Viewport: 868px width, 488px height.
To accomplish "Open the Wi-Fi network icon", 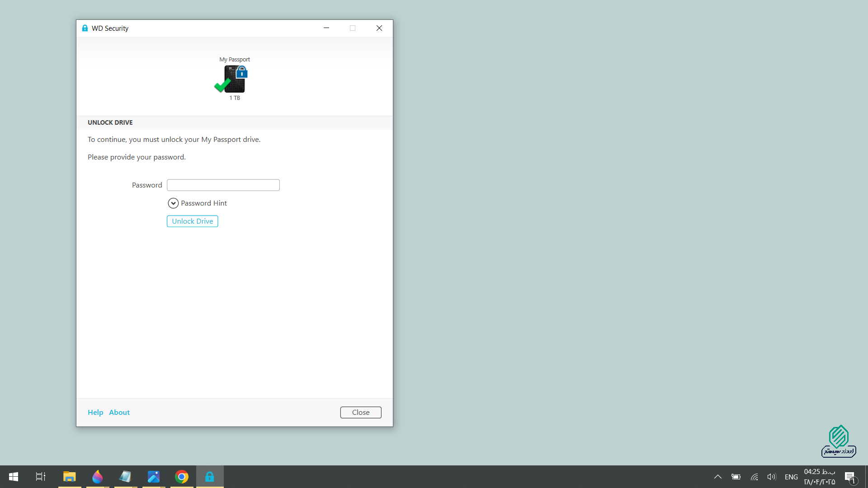I will (x=754, y=477).
